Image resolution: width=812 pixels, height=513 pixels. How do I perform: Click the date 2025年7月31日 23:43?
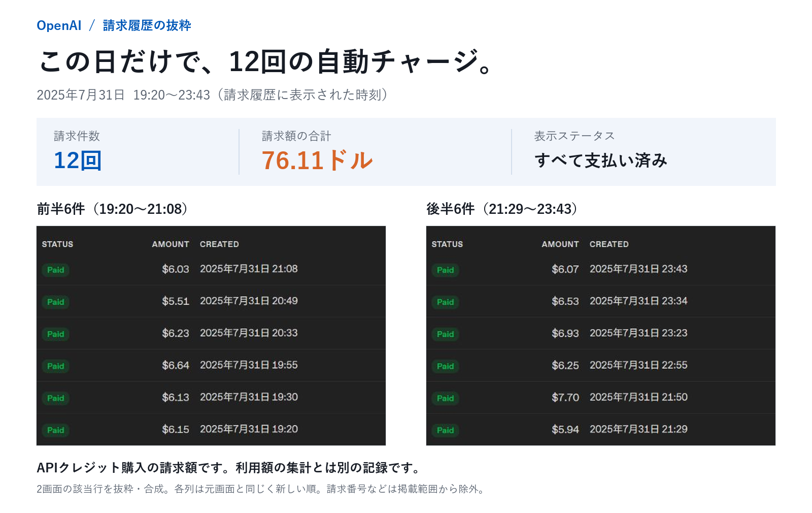coord(638,269)
